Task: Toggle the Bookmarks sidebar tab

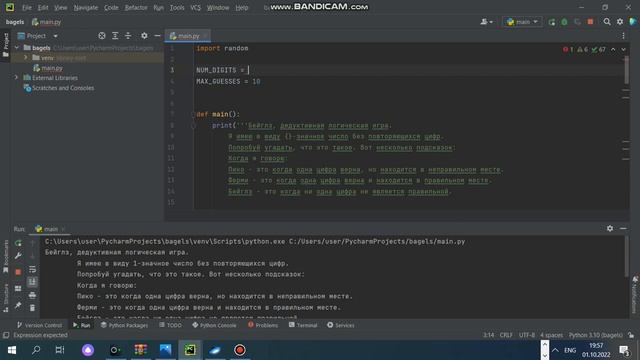Action: click(5, 257)
